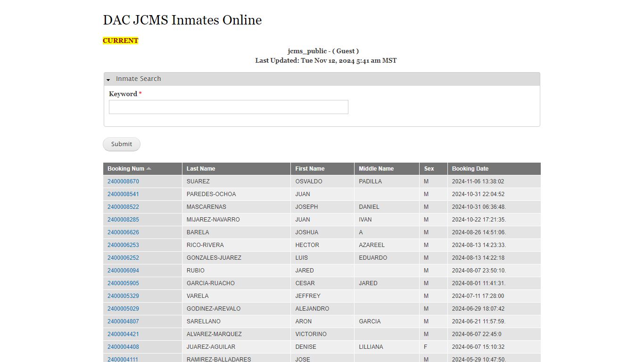Open booking number 2400004421
Image resolution: width=644 pixels, height=362 pixels.
[x=123, y=334]
